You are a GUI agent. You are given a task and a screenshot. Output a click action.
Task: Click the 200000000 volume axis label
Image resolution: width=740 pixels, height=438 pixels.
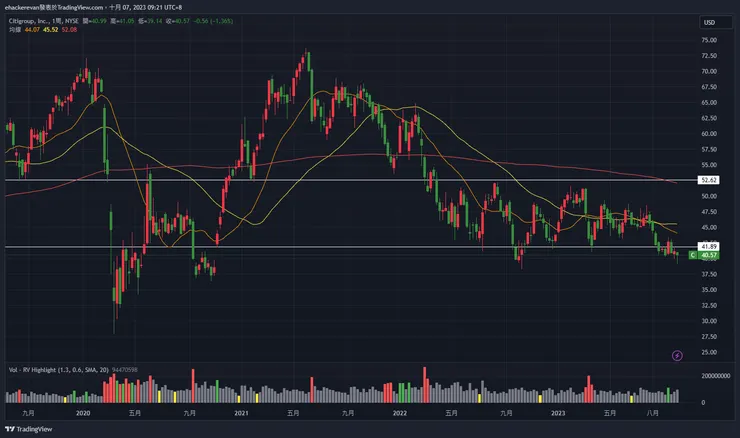coord(715,376)
